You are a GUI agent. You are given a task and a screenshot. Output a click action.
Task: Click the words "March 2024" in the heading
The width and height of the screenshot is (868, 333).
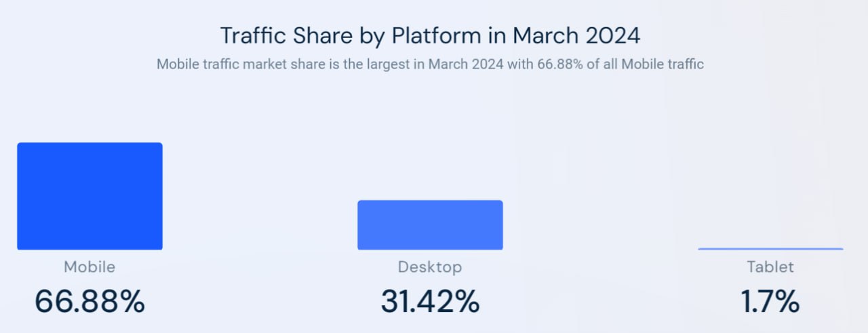coord(576,35)
